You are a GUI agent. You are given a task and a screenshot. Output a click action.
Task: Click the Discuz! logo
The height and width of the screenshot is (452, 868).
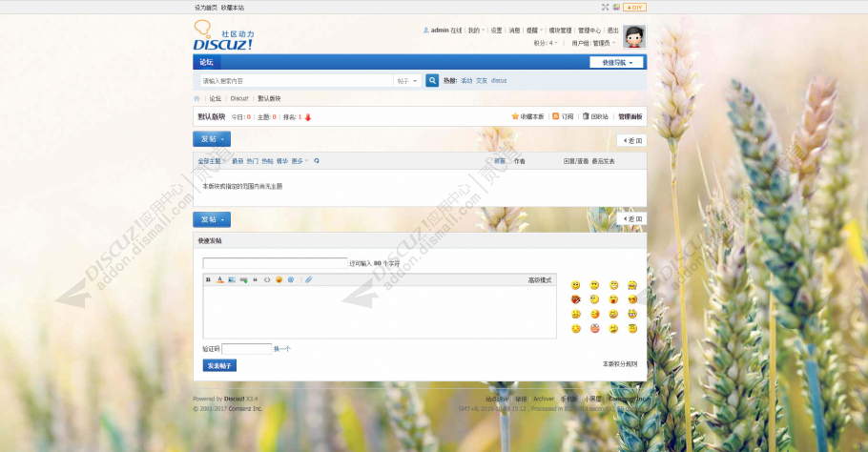(x=223, y=36)
